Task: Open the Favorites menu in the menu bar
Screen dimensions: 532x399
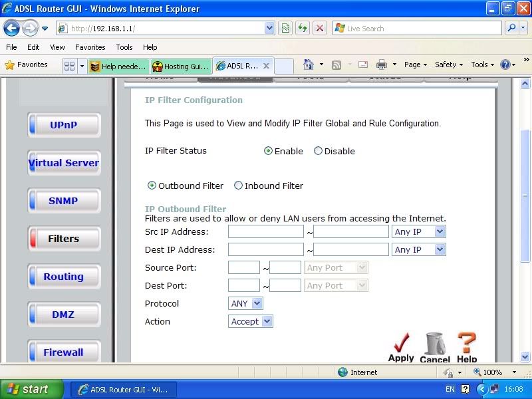Action: [x=90, y=47]
